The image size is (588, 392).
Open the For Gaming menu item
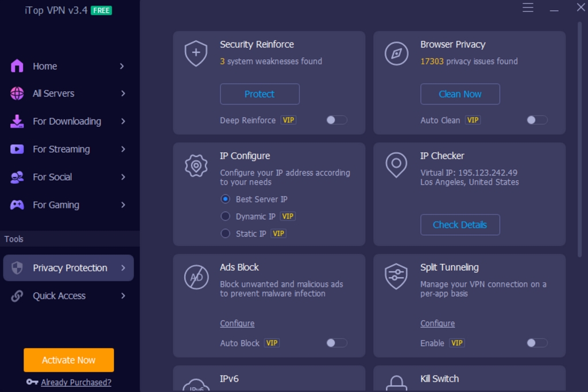click(68, 205)
